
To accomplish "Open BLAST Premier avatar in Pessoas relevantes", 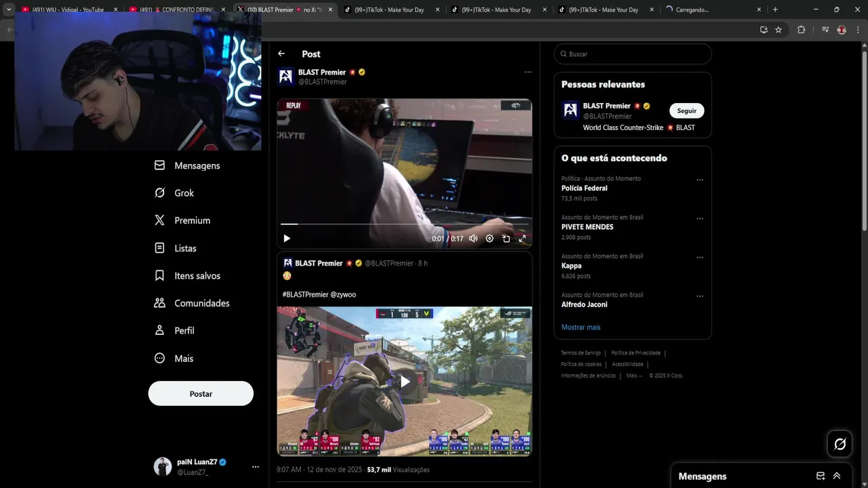I will point(570,110).
